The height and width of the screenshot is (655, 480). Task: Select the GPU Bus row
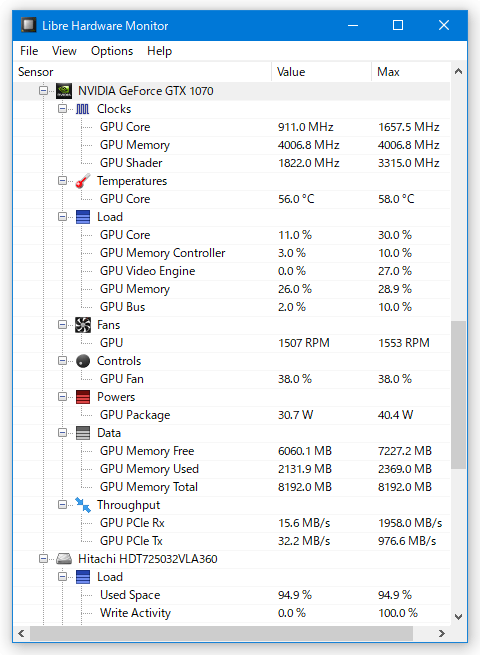232,307
